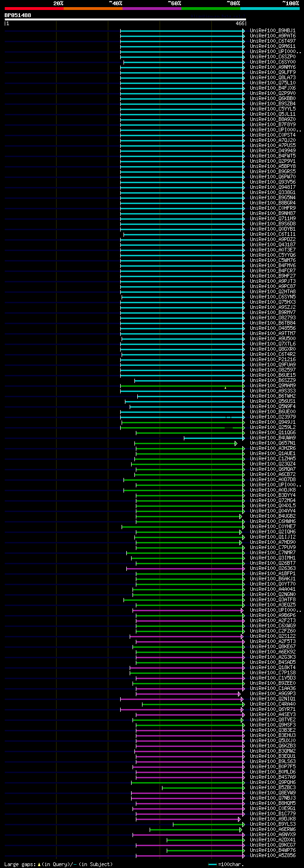Select the UniRef100_Q0DYB1 label

[273, 229]
